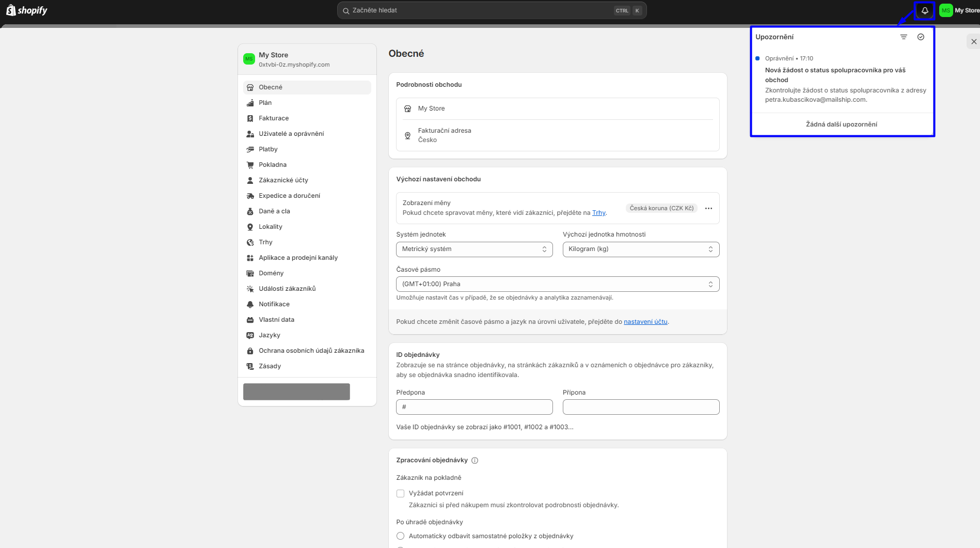This screenshot has width=980, height=548.
Task: Click the Fakturace icon in sidebar
Action: (x=250, y=118)
